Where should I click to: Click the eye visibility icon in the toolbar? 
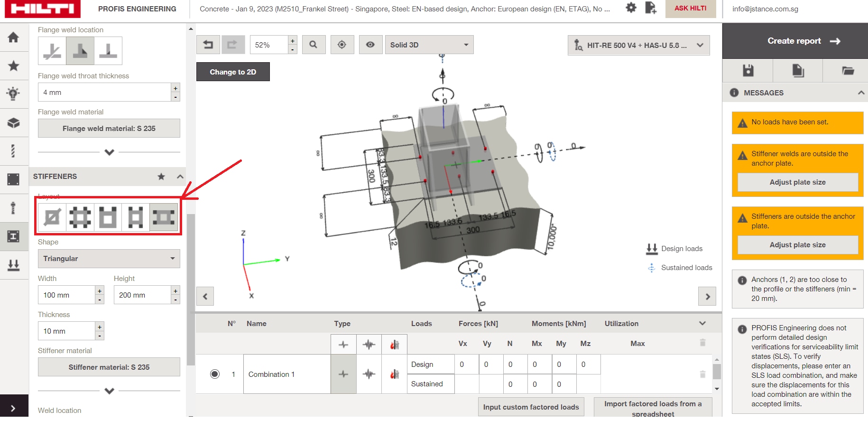point(370,44)
